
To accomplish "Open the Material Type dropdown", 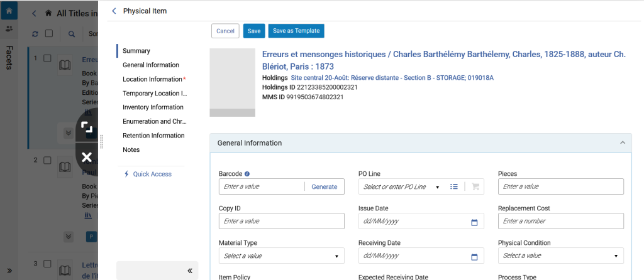I will [281, 256].
